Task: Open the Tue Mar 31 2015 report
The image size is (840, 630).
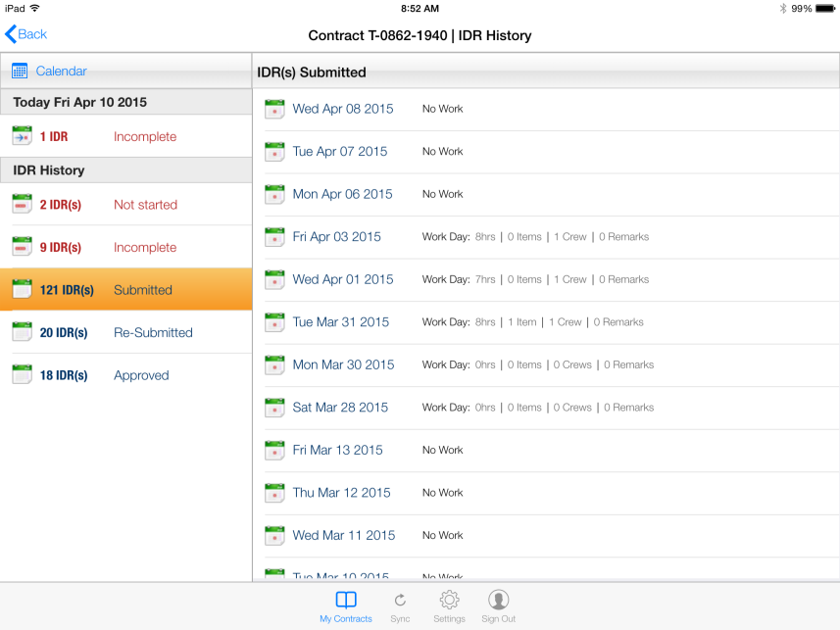Action: (x=340, y=322)
